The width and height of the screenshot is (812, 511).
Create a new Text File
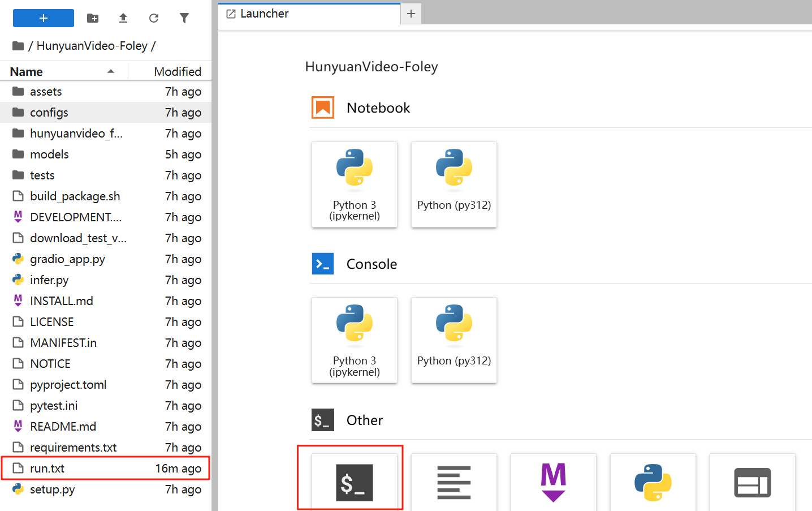[x=454, y=482]
